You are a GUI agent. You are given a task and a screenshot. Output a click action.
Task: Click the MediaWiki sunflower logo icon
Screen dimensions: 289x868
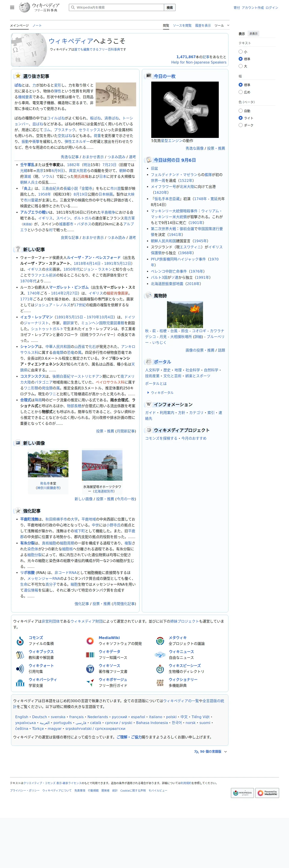pos(90,641)
